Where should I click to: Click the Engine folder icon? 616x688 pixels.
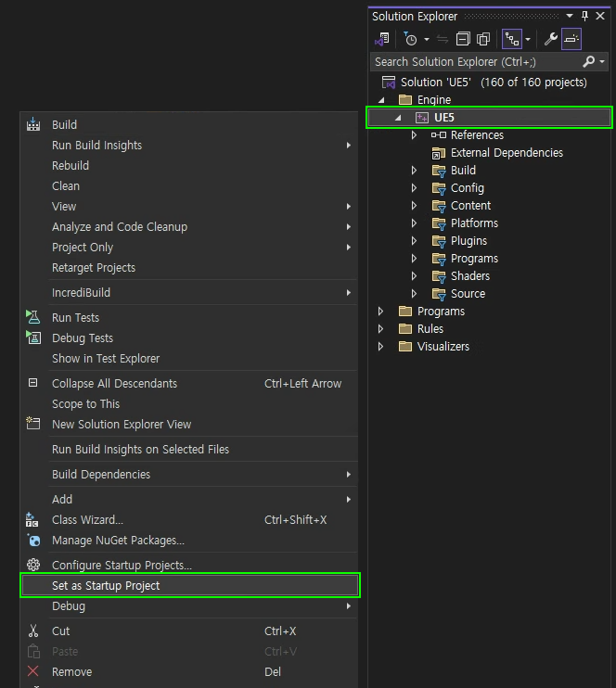coord(404,100)
